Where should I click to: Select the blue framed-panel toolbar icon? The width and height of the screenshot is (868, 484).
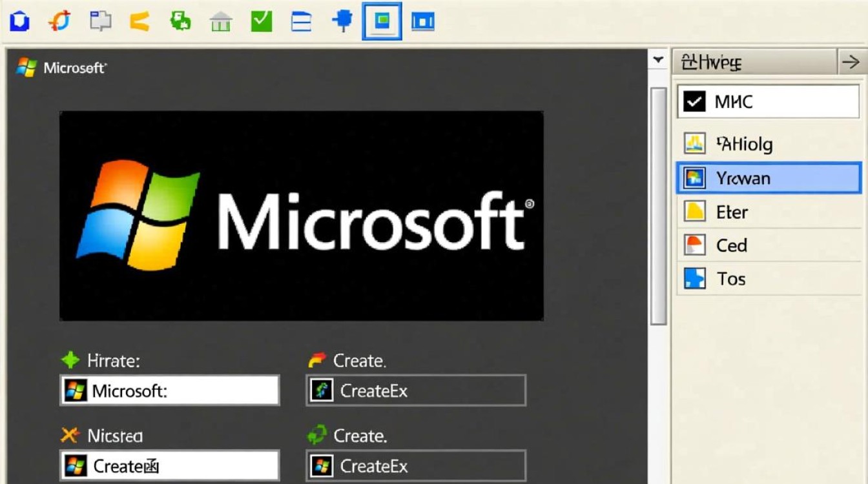[423, 22]
